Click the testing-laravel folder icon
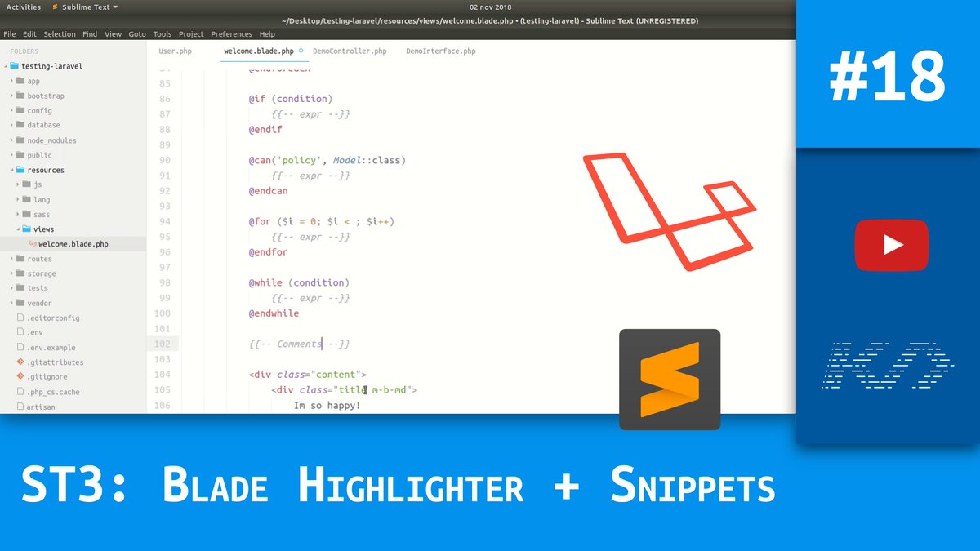The height and width of the screenshot is (551, 980). click(x=14, y=66)
